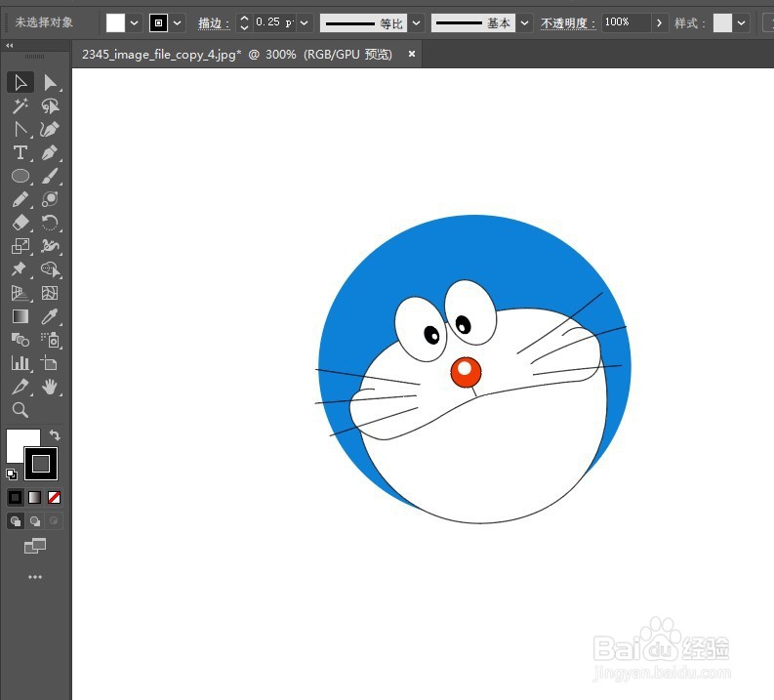Select the Symbol Sprayer tool
Screen dimensions: 774x700
tap(50, 340)
